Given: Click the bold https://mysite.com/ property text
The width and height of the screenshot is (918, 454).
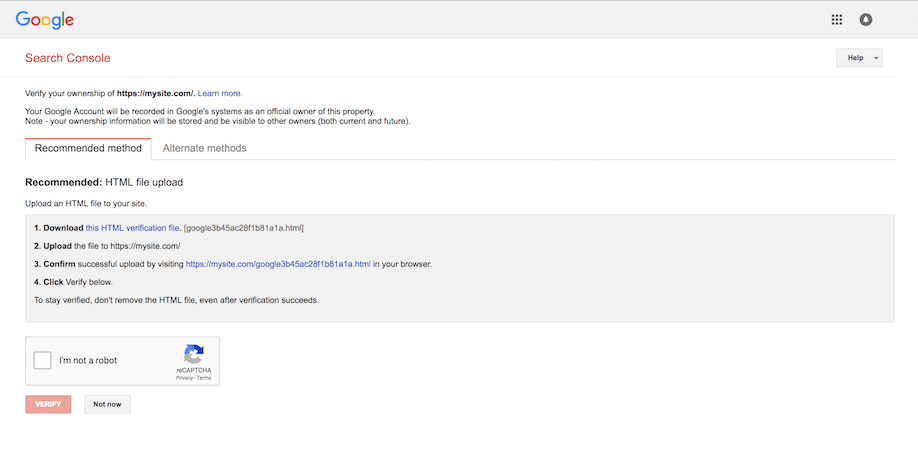Looking at the screenshot, I should tap(155, 93).
